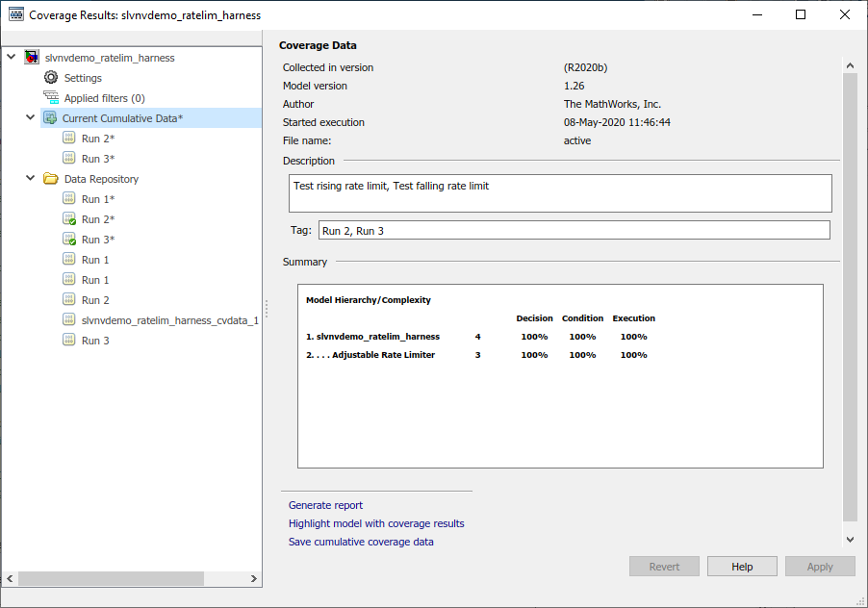Click the tree panel horizontal scrollbar

coord(111,579)
